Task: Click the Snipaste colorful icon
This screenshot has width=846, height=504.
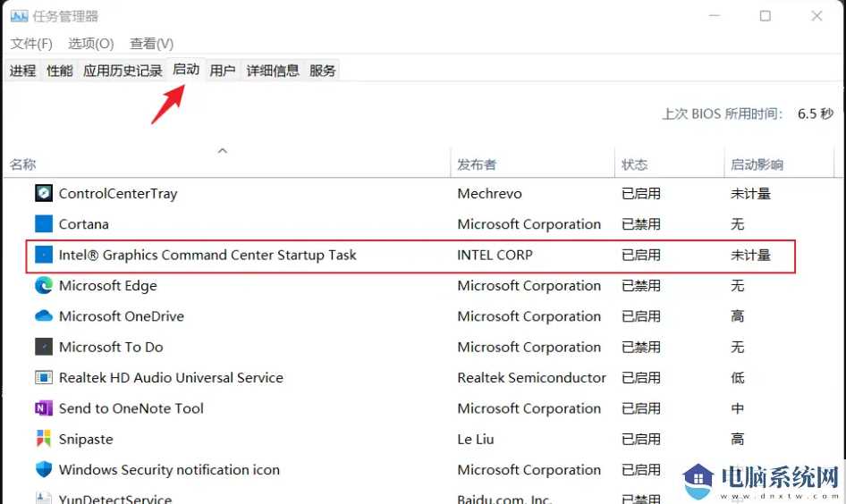Action: pos(44,439)
